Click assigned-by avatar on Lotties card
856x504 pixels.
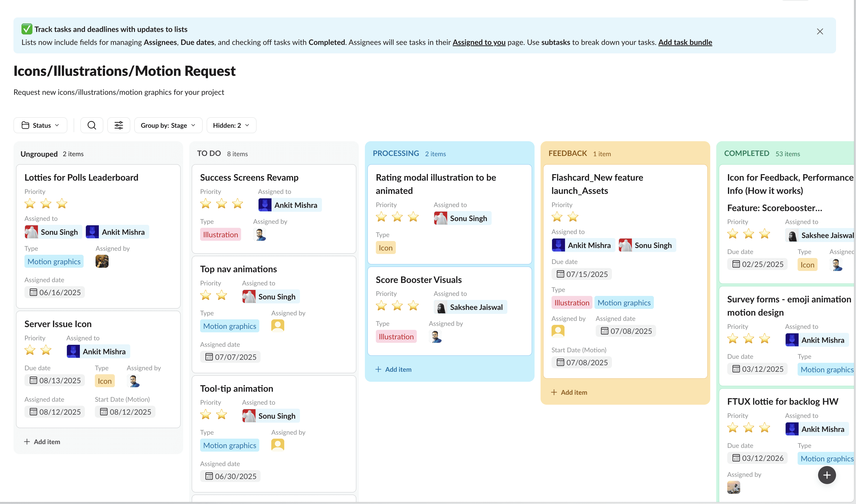[102, 261]
